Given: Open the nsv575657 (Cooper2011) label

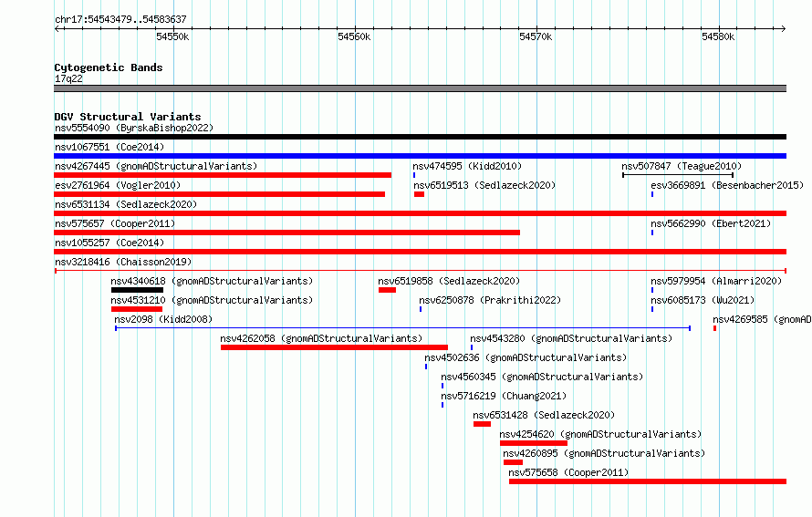Looking at the screenshot, I should coord(115,223).
